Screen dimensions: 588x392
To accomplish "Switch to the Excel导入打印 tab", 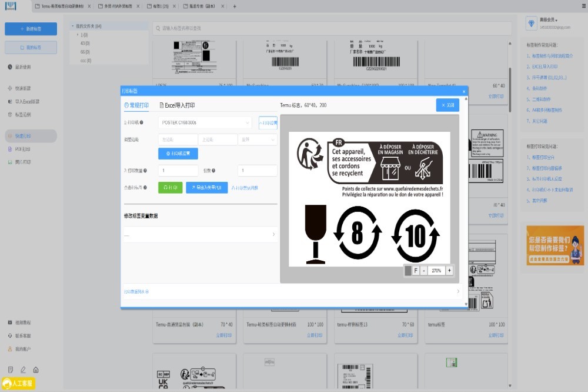I will [x=177, y=105].
